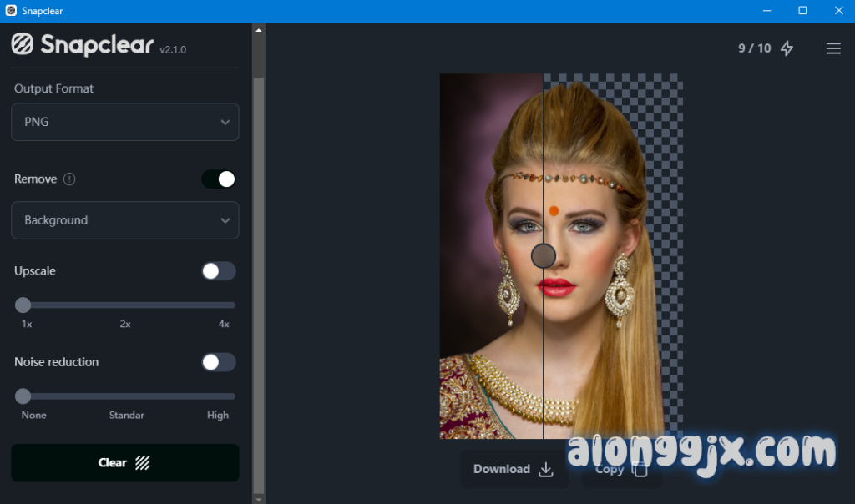The image size is (855, 504).
Task: Click the scroll up arrow in sidebar
Action: [x=259, y=30]
